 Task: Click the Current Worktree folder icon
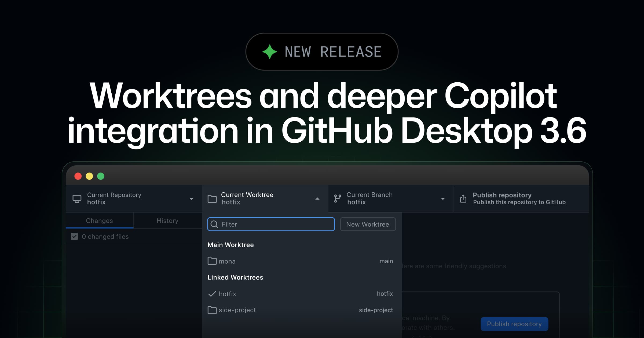click(x=212, y=199)
